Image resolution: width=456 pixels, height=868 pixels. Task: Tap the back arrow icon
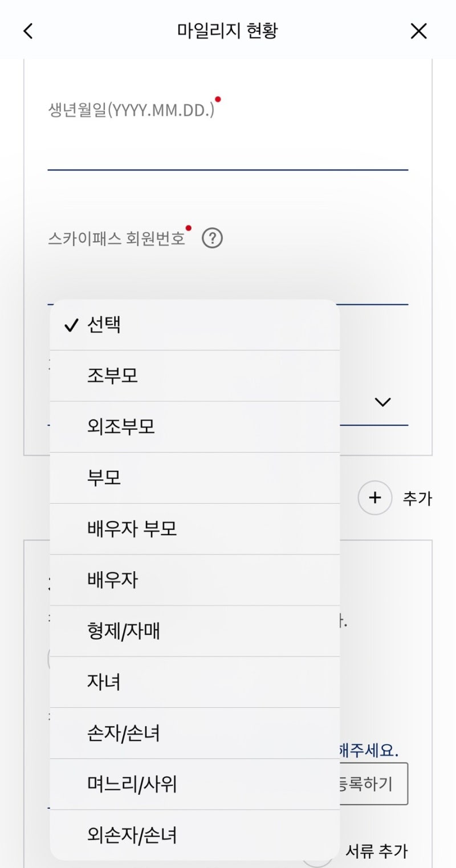(28, 31)
